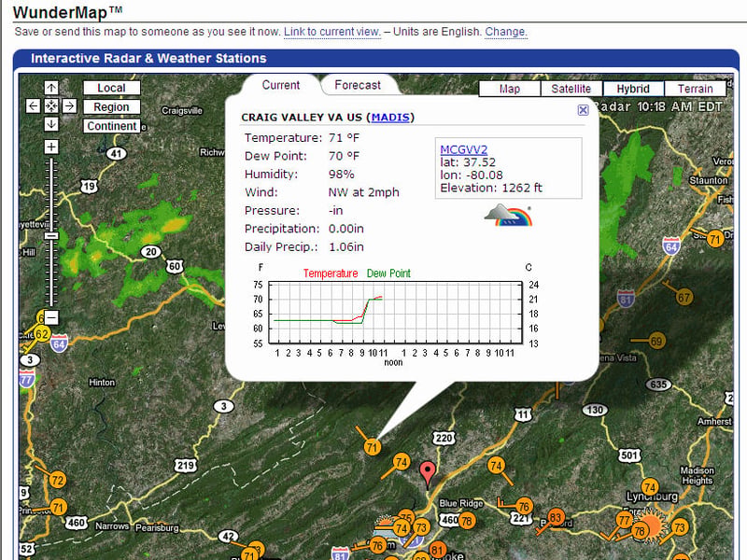The width and height of the screenshot is (747, 560).
Task: Set zoom level to Continent
Action: (x=111, y=126)
